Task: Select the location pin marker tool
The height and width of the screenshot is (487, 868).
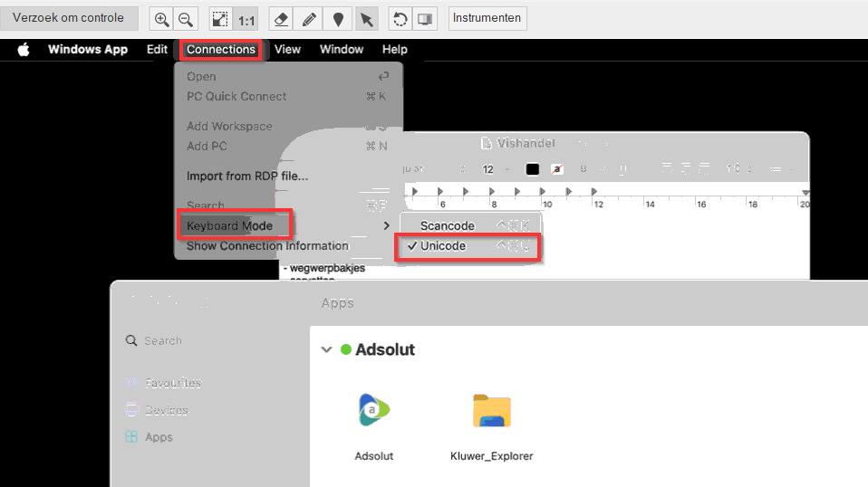Action: (338, 19)
